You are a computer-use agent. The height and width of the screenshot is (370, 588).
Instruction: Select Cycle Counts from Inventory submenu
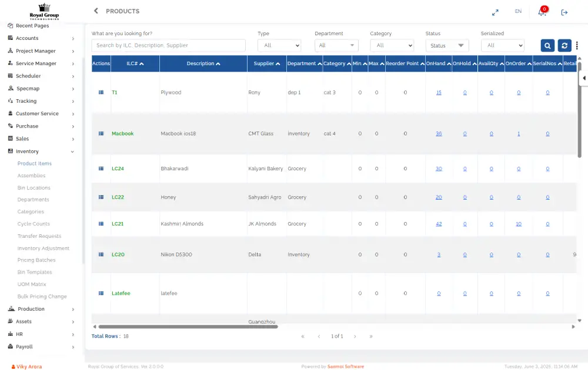34,224
